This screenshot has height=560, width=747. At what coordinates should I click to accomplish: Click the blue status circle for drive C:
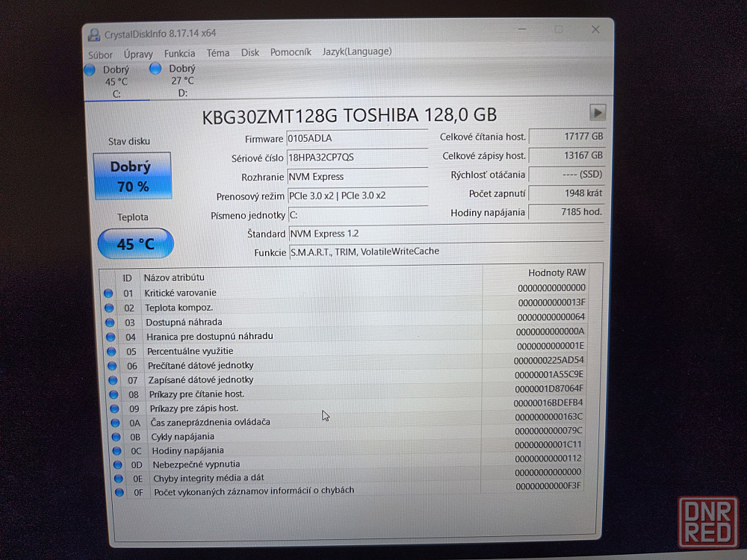point(90,70)
